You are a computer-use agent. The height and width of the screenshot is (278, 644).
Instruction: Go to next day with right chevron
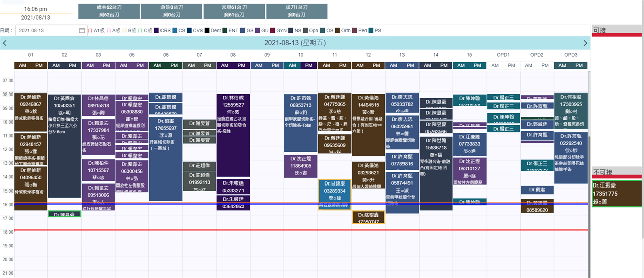coord(585,43)
